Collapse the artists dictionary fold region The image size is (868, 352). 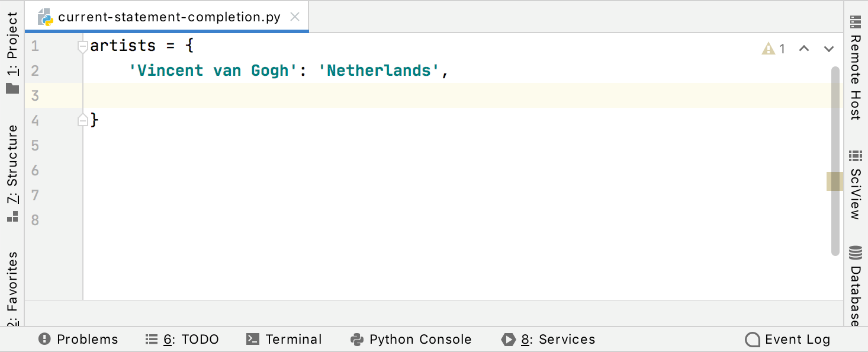(83, 46)
